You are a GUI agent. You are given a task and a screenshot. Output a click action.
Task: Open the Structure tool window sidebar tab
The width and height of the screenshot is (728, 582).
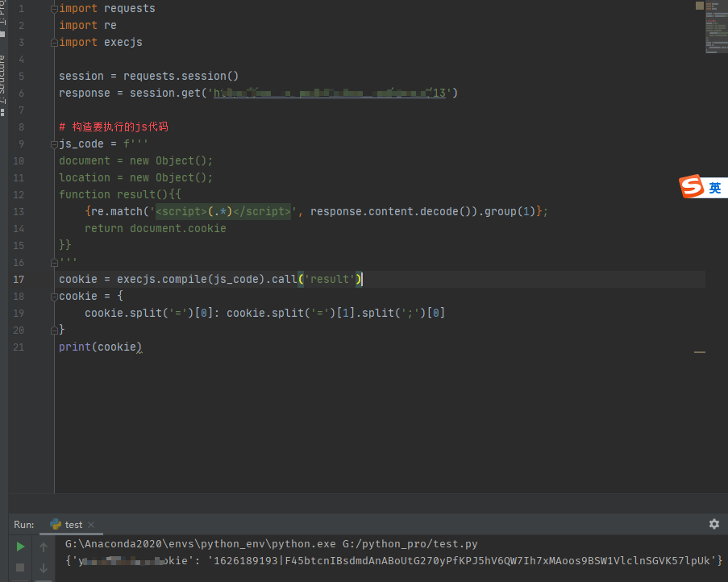point(2,84)
